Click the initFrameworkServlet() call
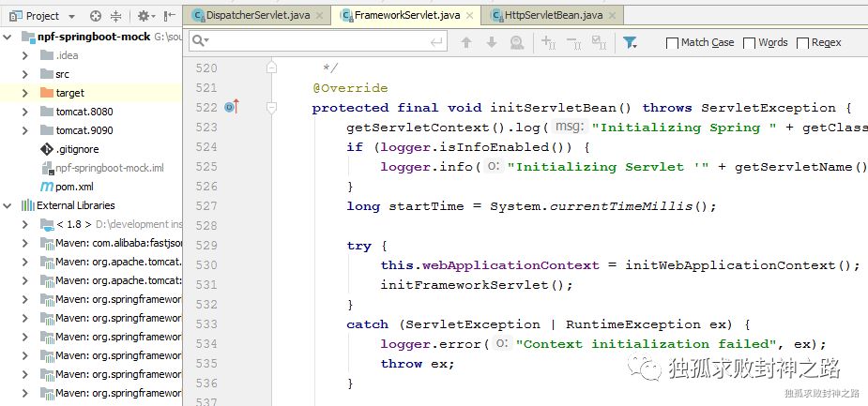868x406 pixels. [x=476, y=285]
